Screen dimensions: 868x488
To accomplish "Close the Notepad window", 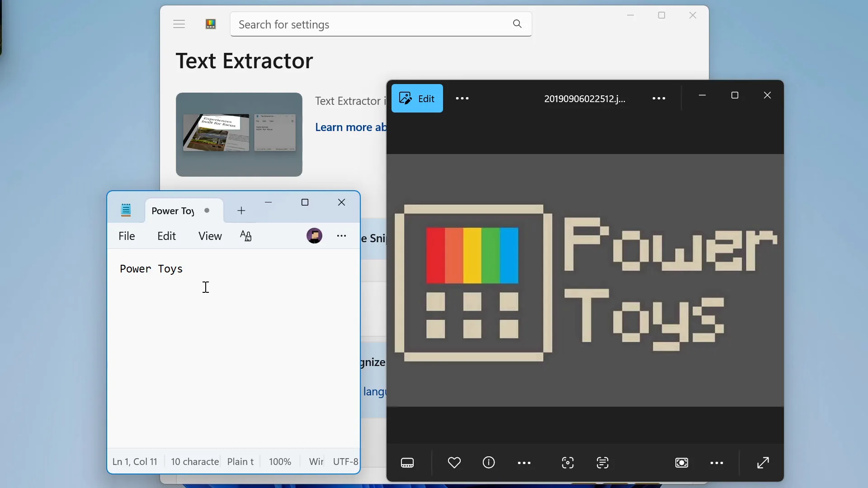I will tap(342, 202).
